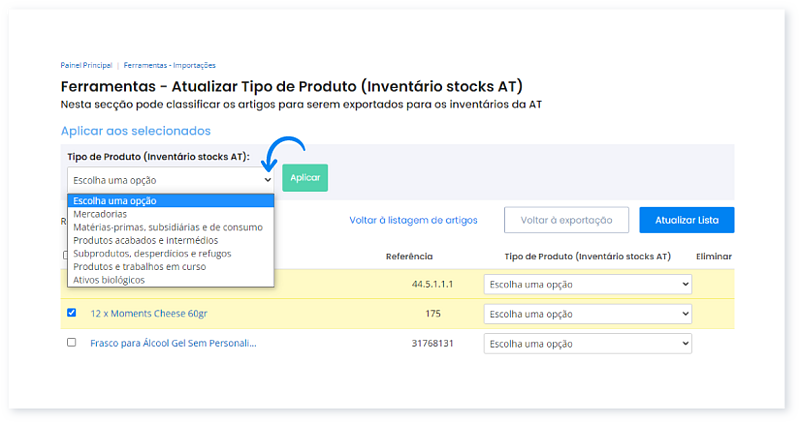This screenshot has height=423, width=800.
Task: Click the dropdown arrow of the top Tipo de Produto select
Action: (266, 180)
